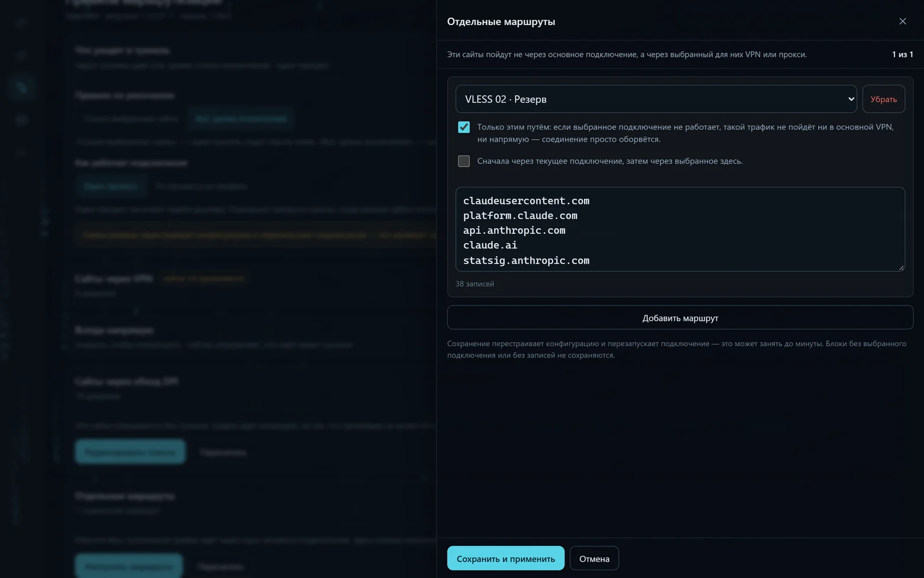Click the Отмена button
The image size is (924, 578).
click(594, 558)
